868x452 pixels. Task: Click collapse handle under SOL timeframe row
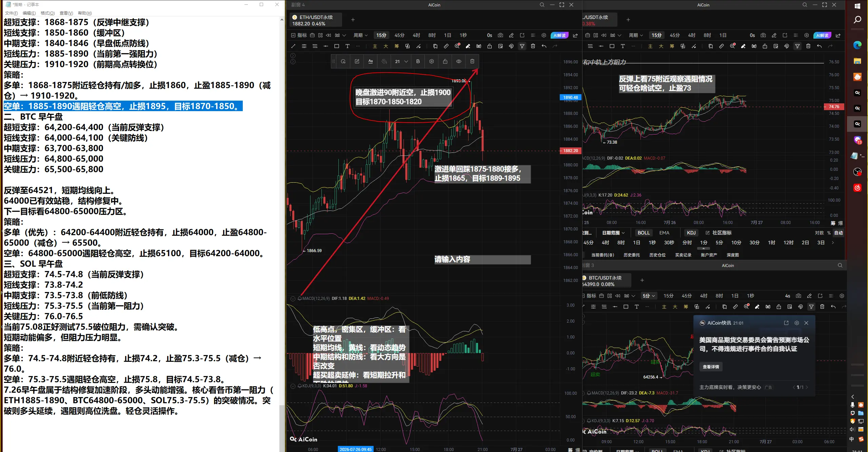(704, 248)
